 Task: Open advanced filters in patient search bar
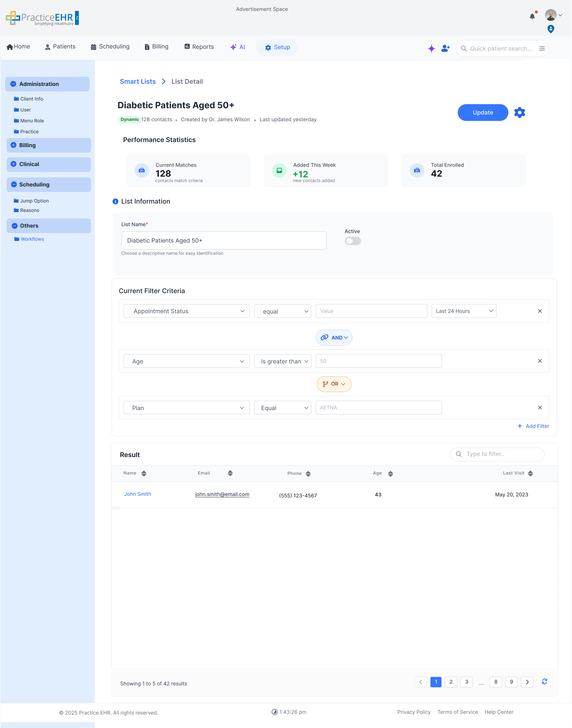coord(542,48)
